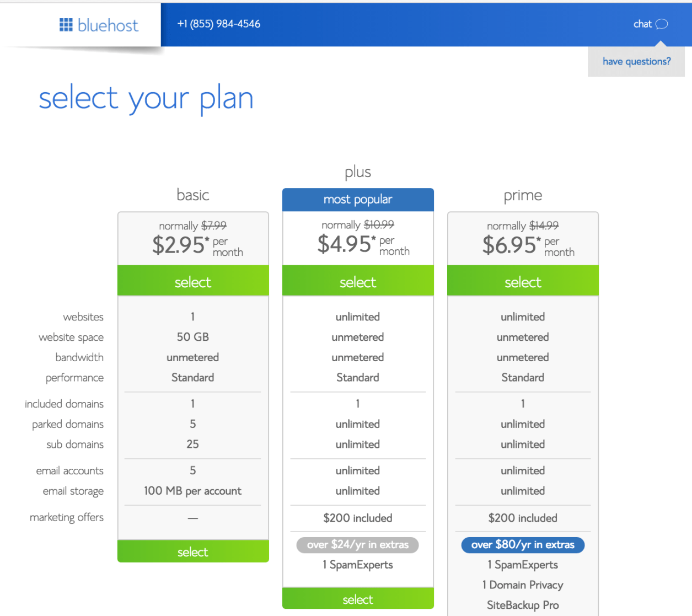Viewport: 692px width, 616px height.
Task: Click the plus plan $4.95 price
Action: (345, 244)
